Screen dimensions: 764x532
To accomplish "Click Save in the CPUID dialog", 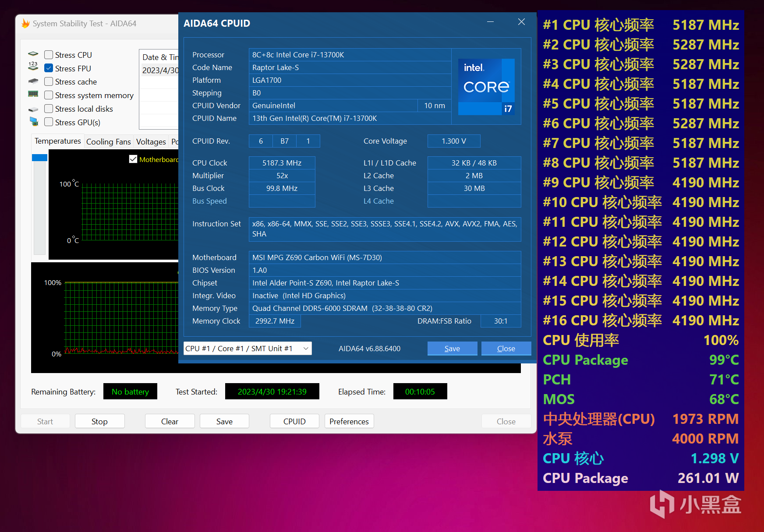I will 452,349.
